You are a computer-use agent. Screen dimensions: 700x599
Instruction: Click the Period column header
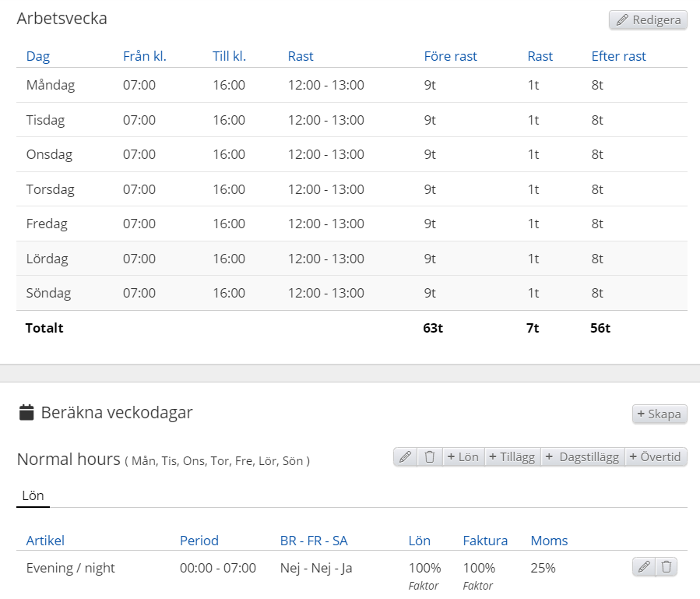click(x=199, y=541)
